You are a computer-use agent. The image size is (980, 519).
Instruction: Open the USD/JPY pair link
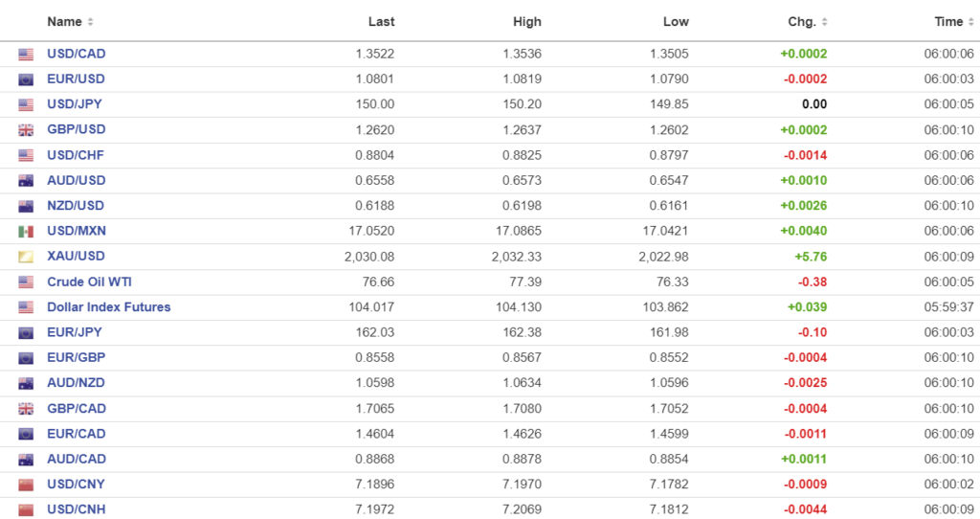point(76,104)
